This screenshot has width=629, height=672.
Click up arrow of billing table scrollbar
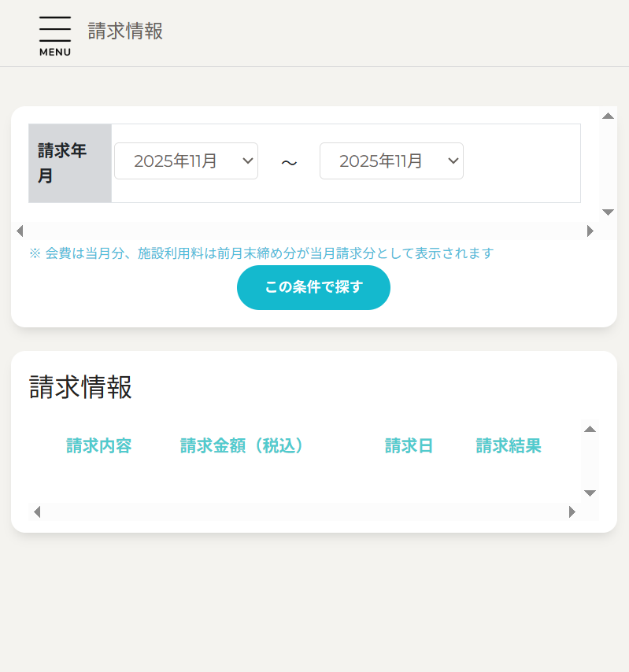point(590,429)
